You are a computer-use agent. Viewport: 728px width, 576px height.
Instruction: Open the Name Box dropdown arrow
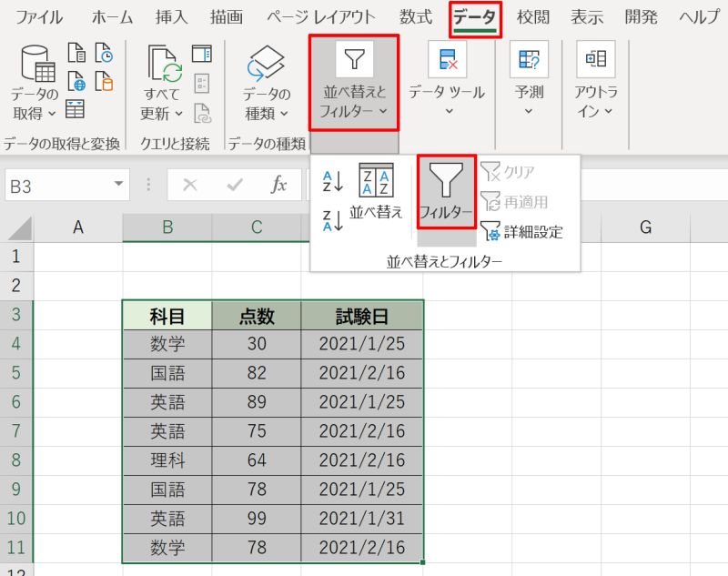pos(120,185)
